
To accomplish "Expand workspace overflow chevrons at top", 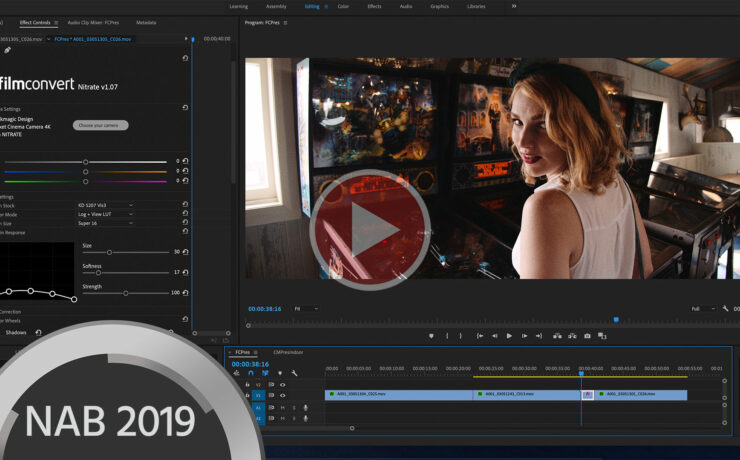I will pyautogui.click(x=514, y=6).
